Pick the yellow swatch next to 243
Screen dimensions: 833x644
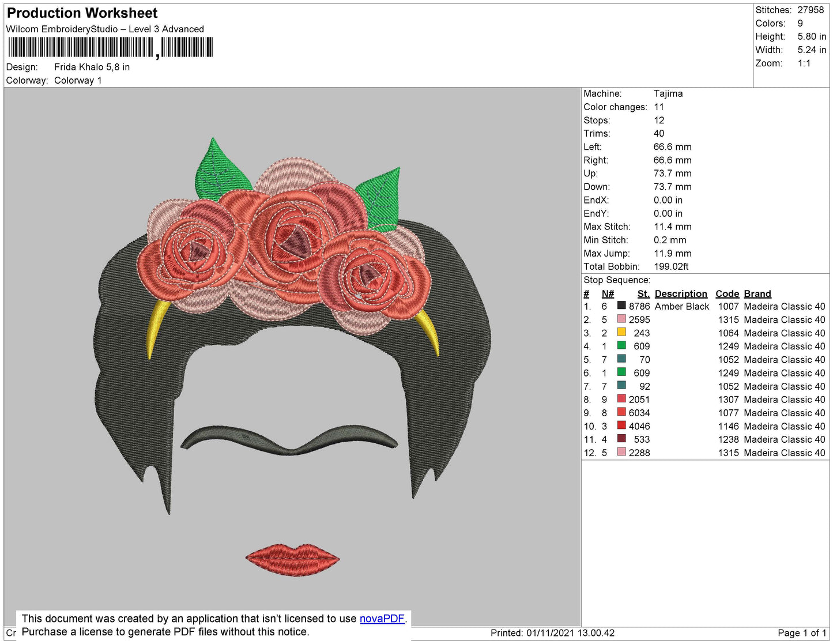(x=621, y=332)
